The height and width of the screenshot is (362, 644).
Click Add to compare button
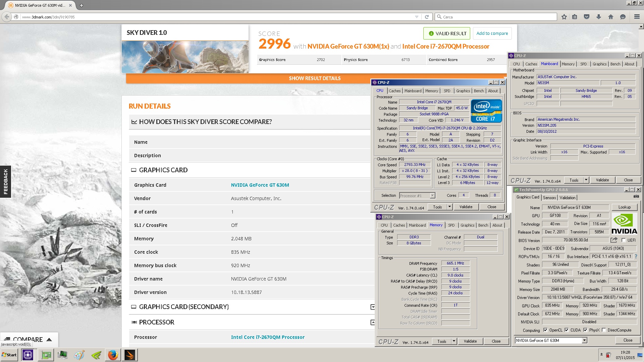pos(492,33)
